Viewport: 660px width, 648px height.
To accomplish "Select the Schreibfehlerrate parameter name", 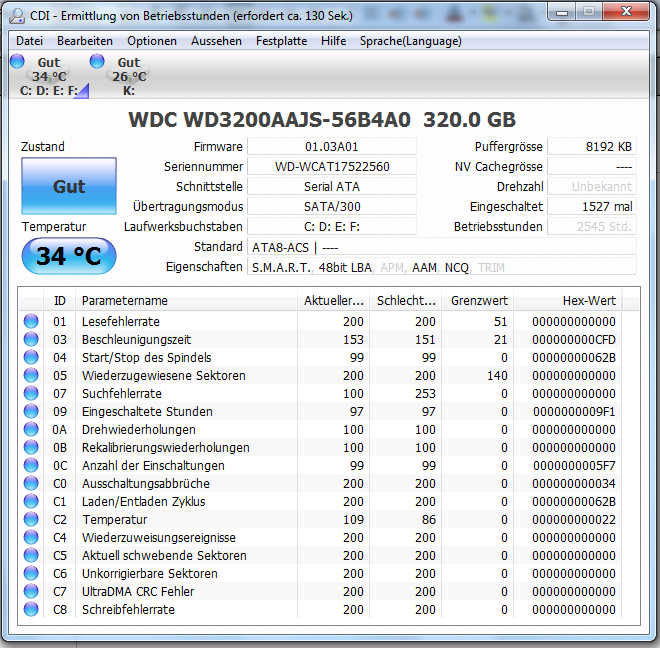I will point(128,610).
